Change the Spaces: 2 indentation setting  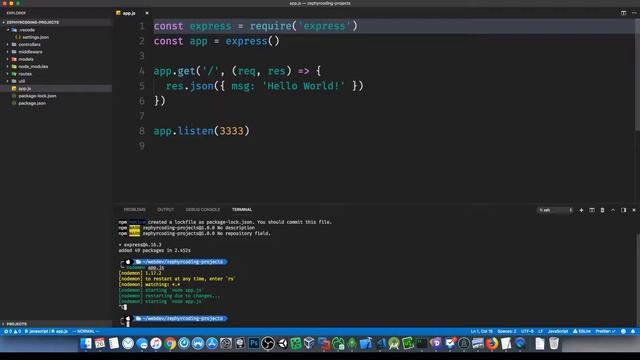pyautogui.click(x=507, y=331)
